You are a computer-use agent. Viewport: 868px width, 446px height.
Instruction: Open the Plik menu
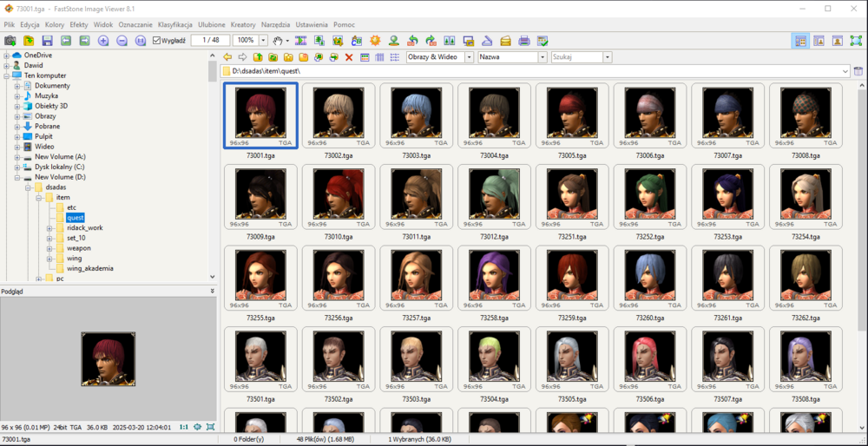click(x=10, y=25)
